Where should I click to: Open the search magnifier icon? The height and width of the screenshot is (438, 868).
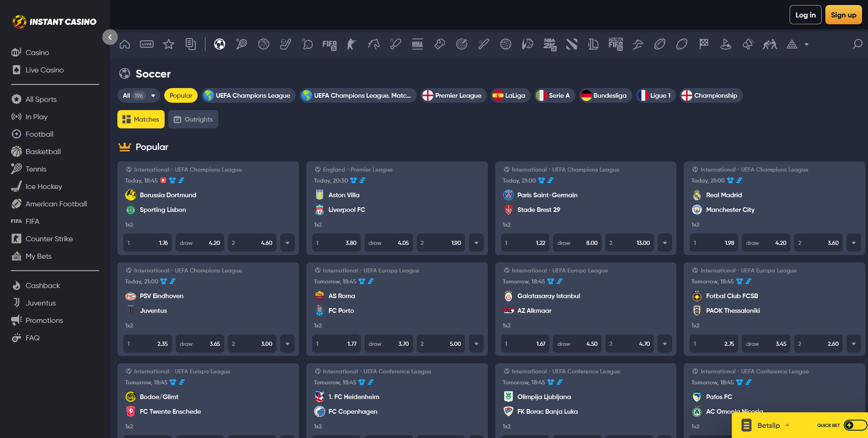tap(857, 44)
